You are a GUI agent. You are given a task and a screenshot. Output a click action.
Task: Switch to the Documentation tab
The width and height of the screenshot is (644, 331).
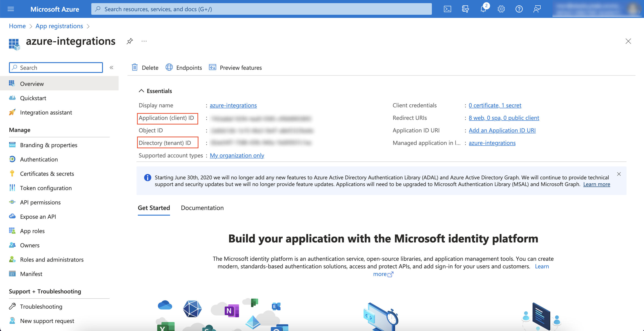point(202,208)
